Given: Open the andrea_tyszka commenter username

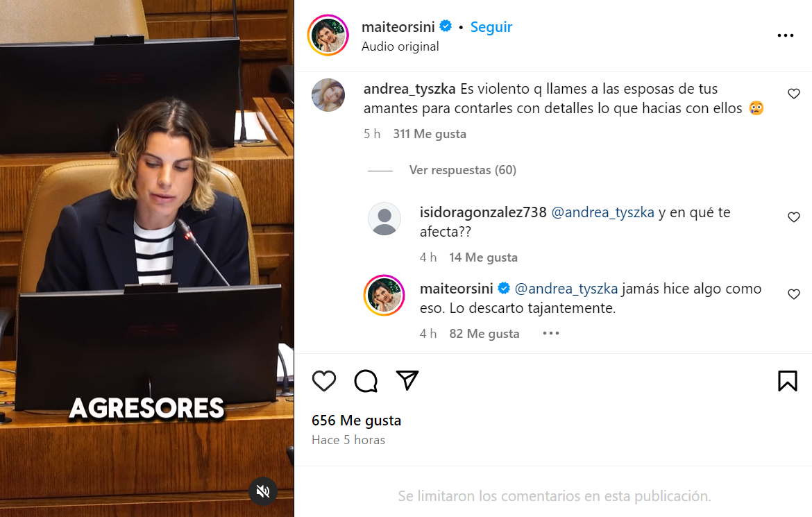Looking at the screenshot, I should (x=409, y=89).
